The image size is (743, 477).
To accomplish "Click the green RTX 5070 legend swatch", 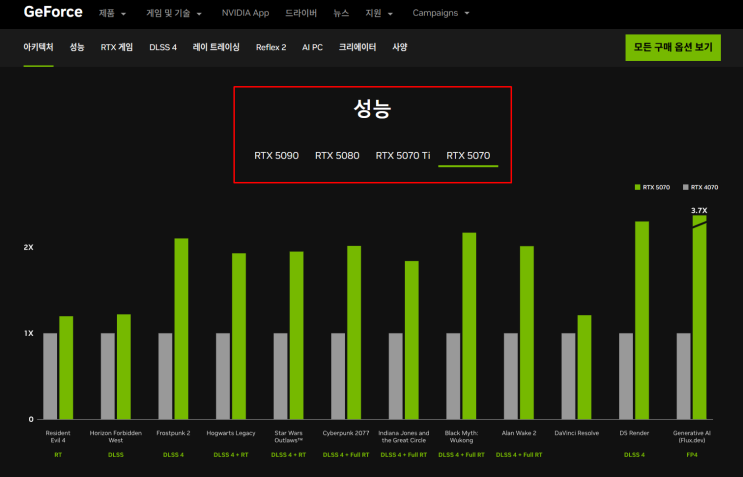I will (x=637, y=187).
